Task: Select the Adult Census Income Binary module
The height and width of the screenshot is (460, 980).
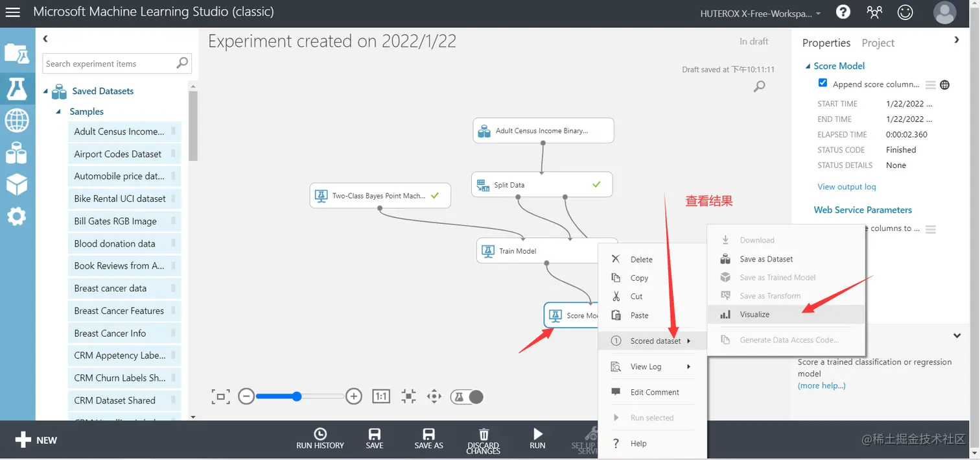Action: tap(543, 130)
